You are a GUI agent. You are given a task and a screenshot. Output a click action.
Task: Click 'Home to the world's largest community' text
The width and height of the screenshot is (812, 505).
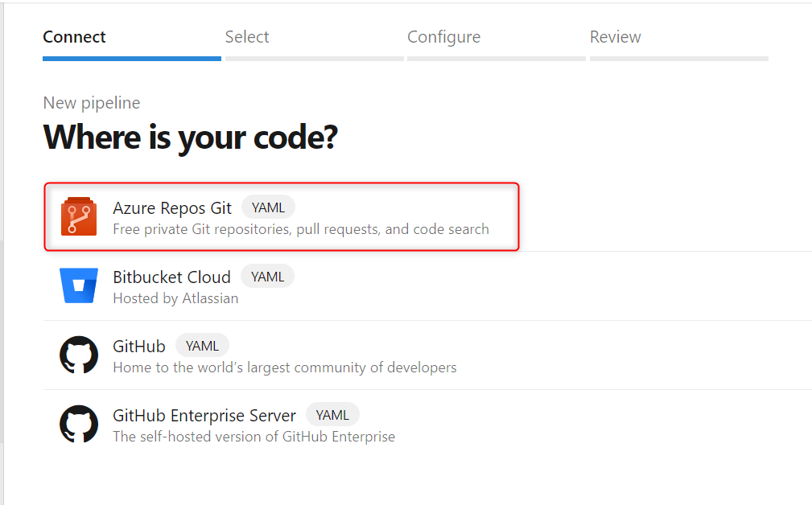click(284, 367)
